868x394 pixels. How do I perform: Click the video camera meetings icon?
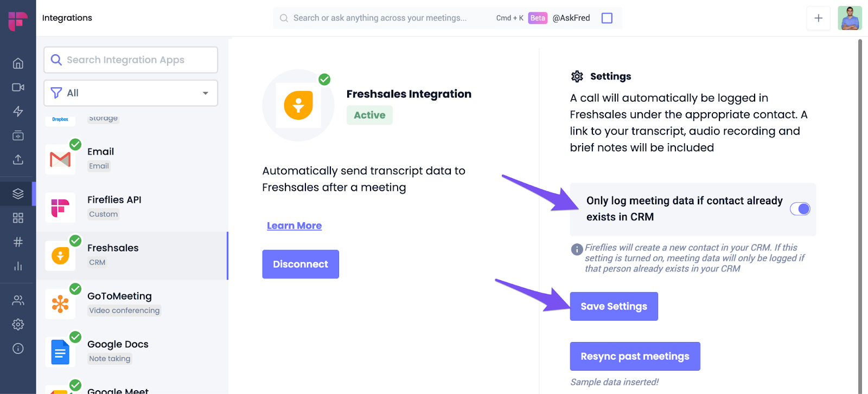(x=18, y=87)
